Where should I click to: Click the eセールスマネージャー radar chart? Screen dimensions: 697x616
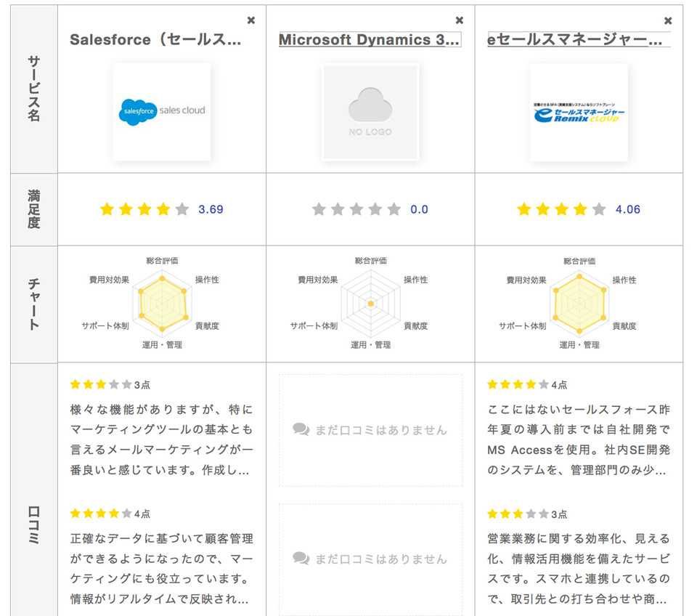(579, 302)
